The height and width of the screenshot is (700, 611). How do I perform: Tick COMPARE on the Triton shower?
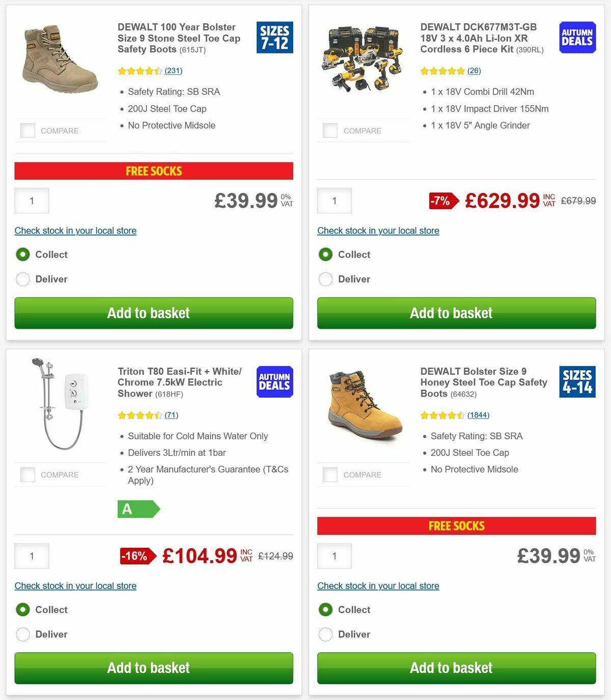[x=27, y=474]
